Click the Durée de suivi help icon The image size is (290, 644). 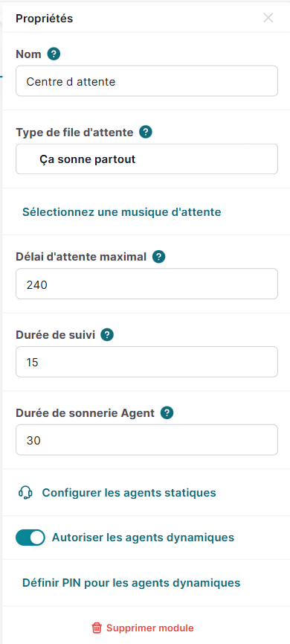pyautogui.click(x=107, y=335)
